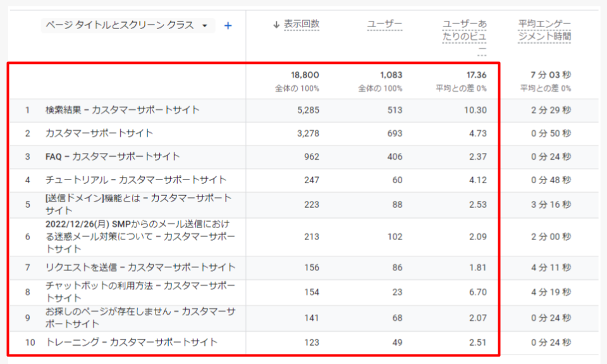The height and width of the screenshot is (364, 607).
Task: Select views value 962 for FAQ
Action: (312, 157)
